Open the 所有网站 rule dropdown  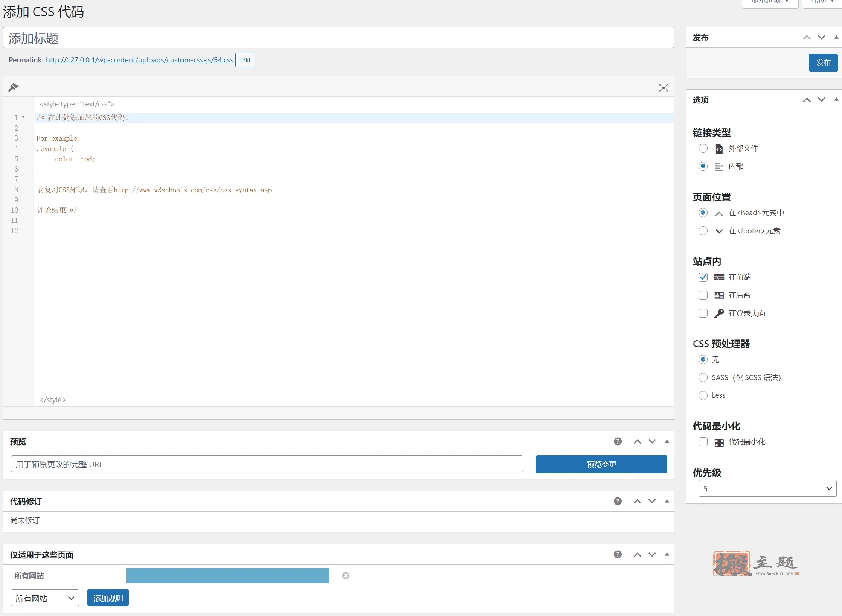(45, 598)
